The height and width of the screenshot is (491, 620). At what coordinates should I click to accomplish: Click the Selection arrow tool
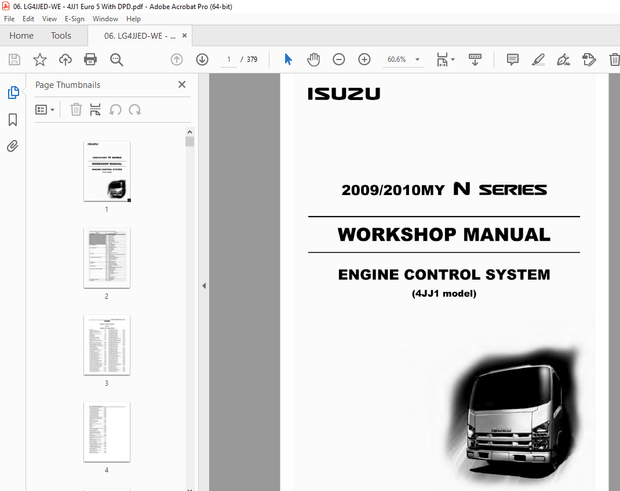pos(288,60)
